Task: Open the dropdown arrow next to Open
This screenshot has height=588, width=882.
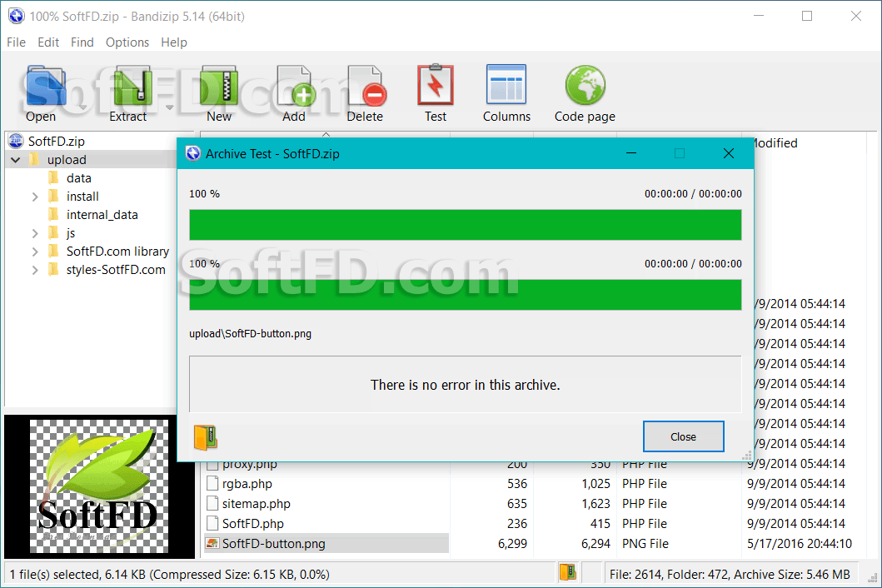Action: [x=82, y=107]
